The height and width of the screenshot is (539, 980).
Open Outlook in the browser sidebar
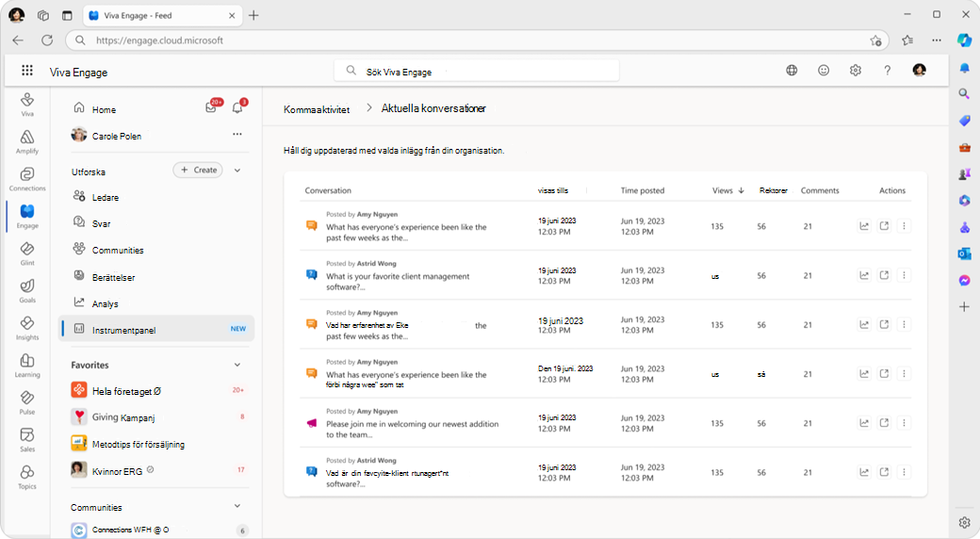[964, 253]
